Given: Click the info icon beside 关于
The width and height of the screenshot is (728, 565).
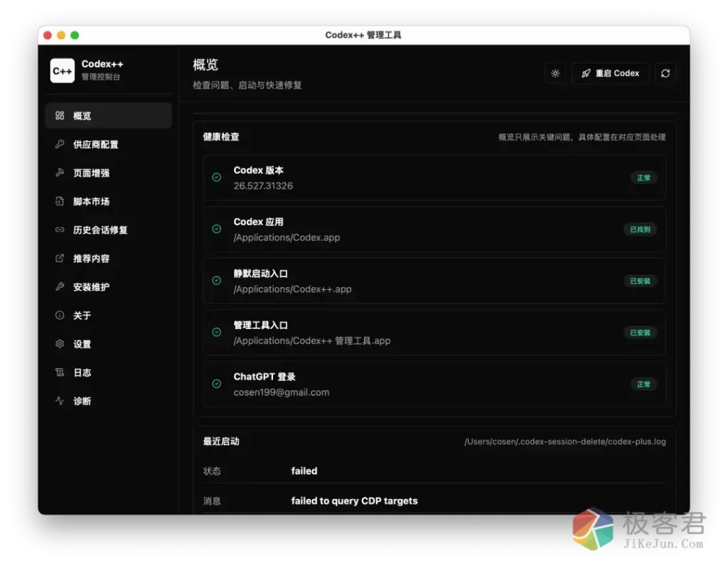Looking at the screenshot, I should coord(60,316).
